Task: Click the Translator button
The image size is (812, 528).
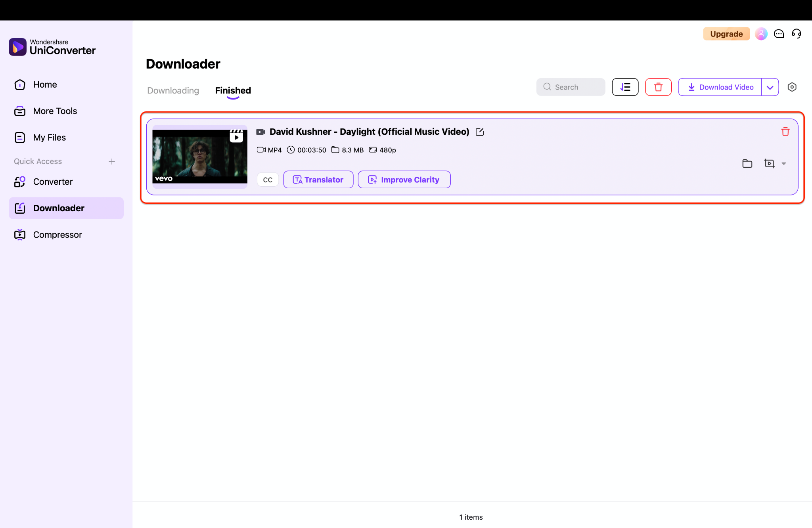Action: [x=318, y=180]
